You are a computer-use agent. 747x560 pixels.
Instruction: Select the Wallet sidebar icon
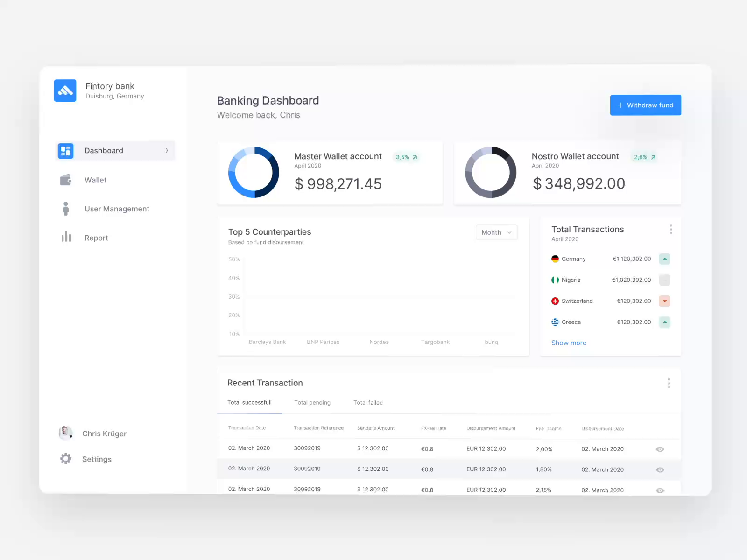click(x=66, y=180)
